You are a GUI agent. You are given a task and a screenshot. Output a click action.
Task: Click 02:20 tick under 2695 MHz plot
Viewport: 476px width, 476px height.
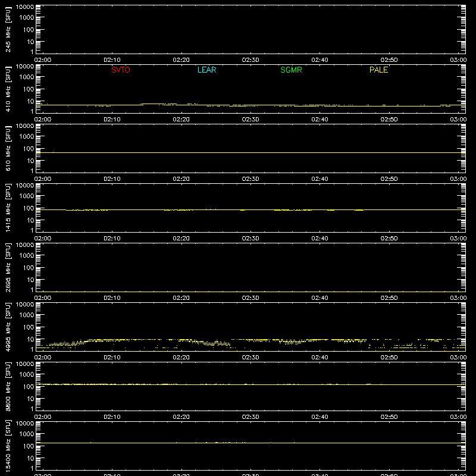click(181, 298)
